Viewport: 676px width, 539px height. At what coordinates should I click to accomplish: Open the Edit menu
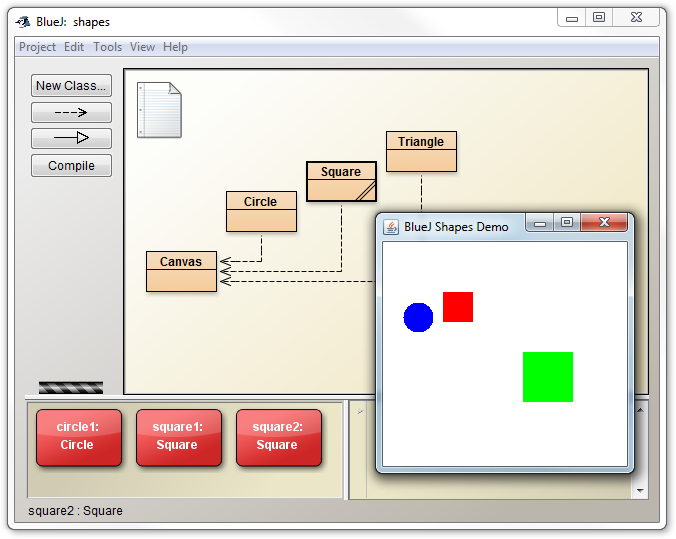tap(74, 47)
